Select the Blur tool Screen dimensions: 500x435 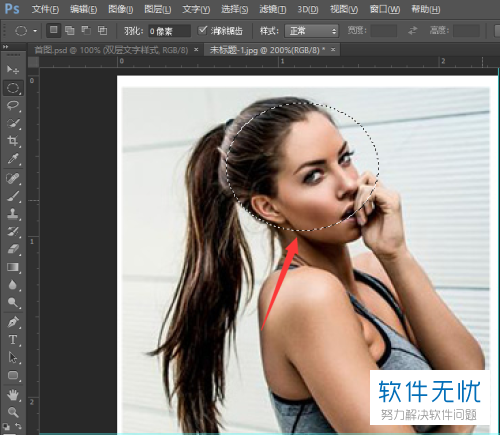pyautogui.click(x=13, y=285)
